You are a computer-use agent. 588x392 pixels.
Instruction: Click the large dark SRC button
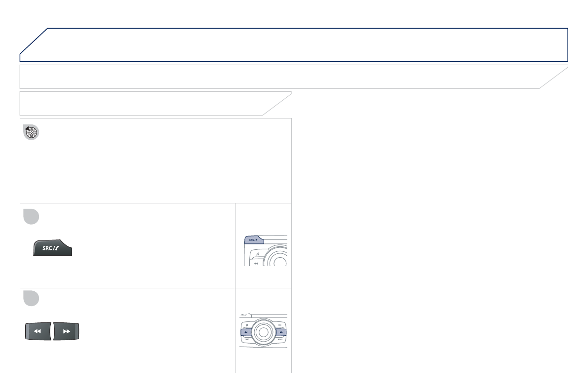[x=52, y=247]
